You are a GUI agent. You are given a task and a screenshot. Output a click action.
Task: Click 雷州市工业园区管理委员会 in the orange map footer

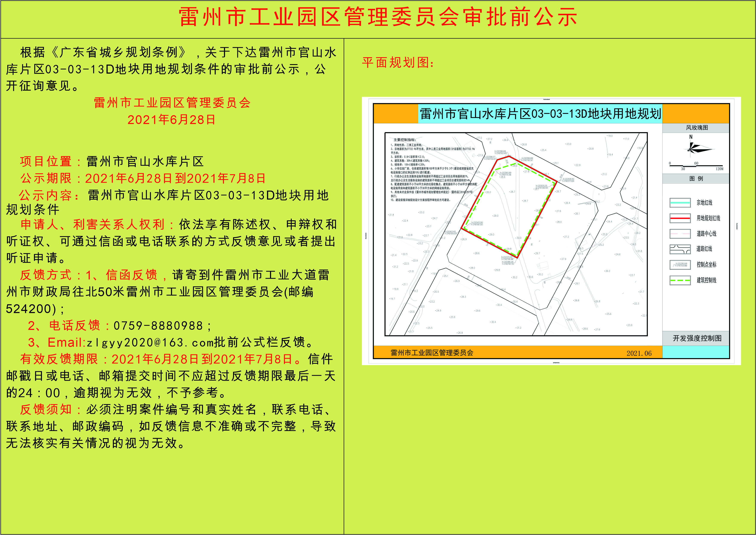[432, 353]
